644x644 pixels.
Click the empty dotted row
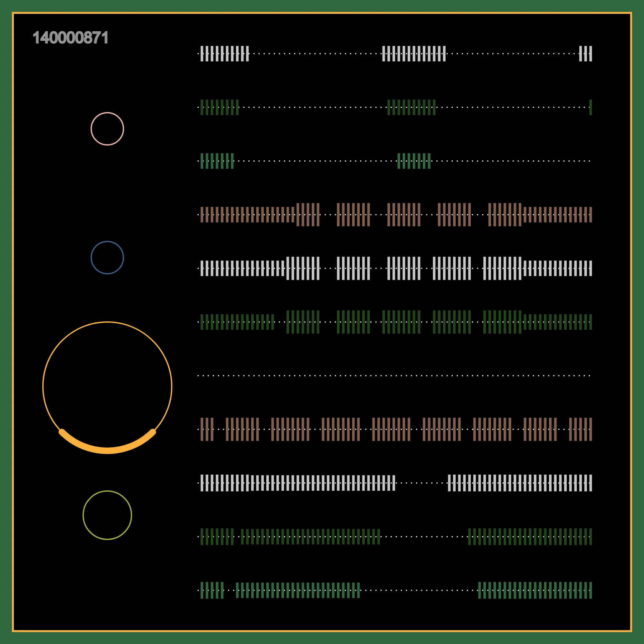(x=394, y=376)
